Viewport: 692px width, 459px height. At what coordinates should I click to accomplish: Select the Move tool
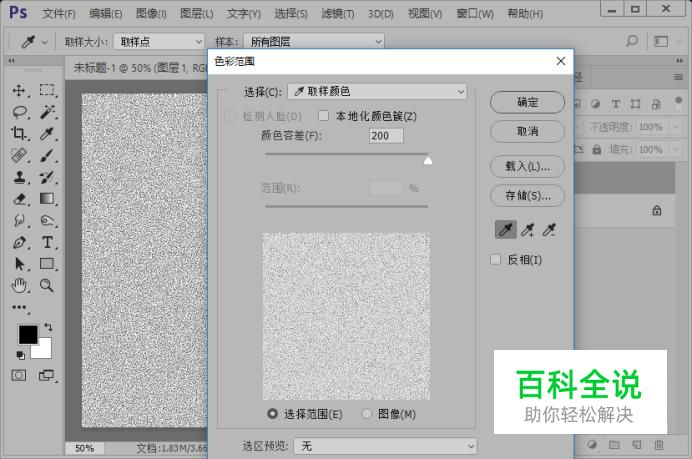19,91
